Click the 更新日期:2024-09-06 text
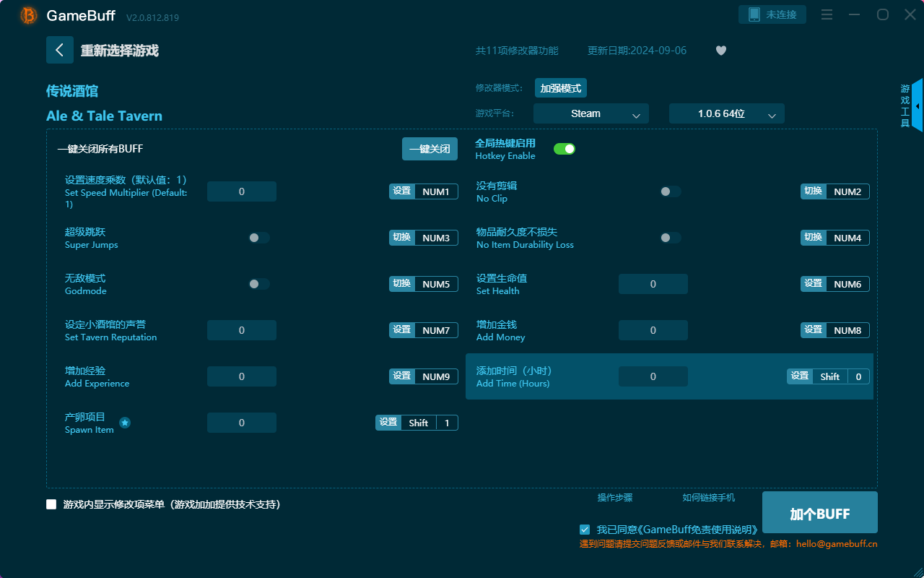924x578 pixels. tap(637, 51)
